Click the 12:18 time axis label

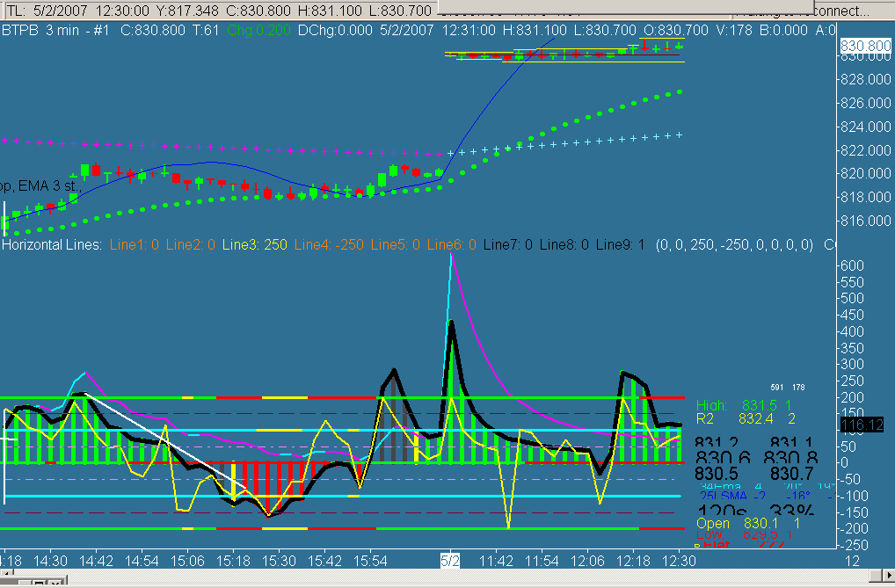(633, 561)
